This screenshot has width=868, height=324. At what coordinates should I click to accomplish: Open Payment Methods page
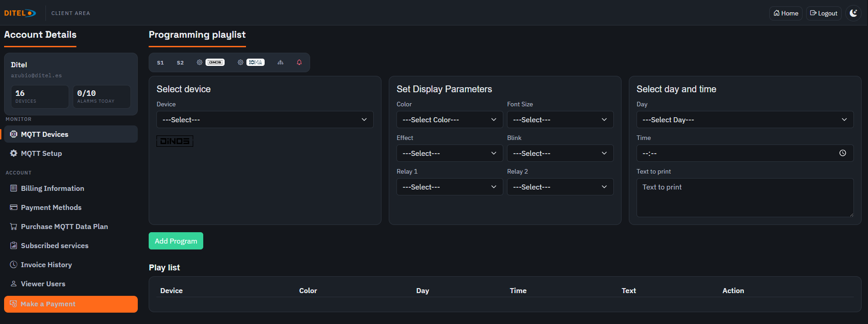pyautogui.click(x=71, y=207)
